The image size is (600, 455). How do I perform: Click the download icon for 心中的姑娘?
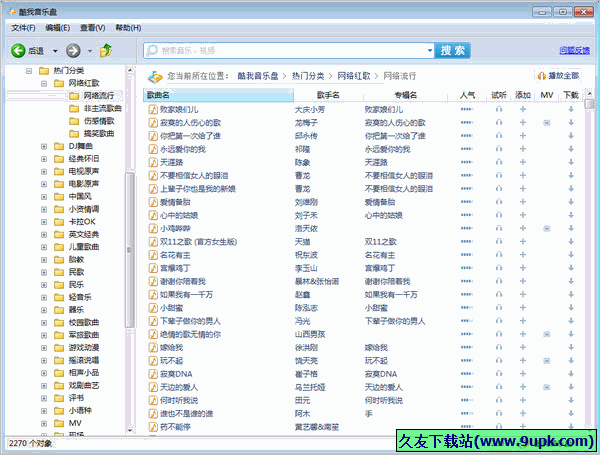click(x=571, y=215)
